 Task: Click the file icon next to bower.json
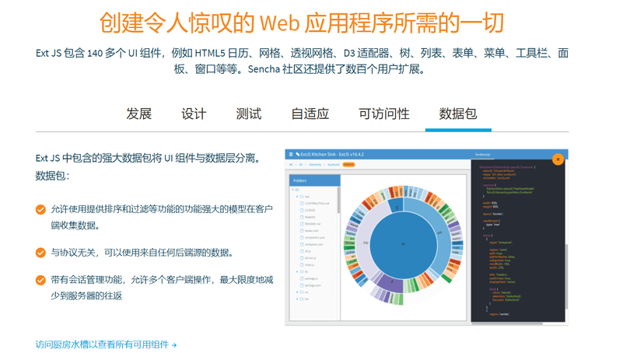[x=302, y=231]
